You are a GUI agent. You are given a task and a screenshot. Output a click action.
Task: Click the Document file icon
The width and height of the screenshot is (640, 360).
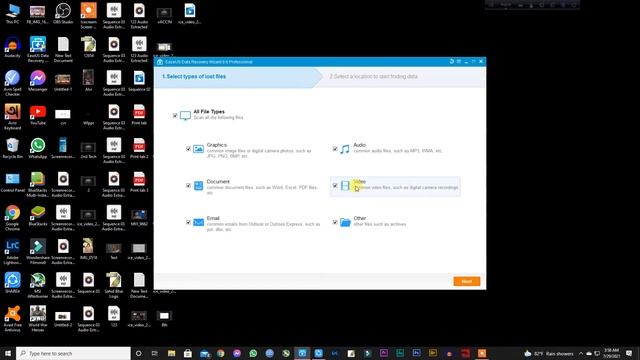coord(198,186)
